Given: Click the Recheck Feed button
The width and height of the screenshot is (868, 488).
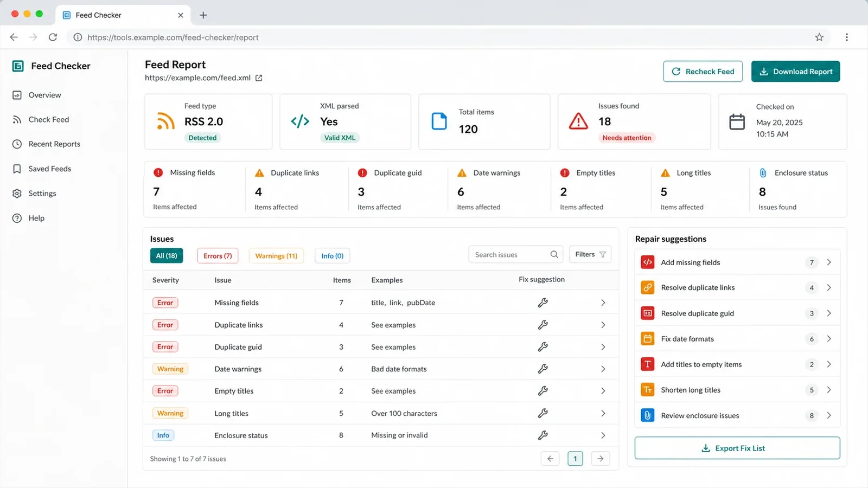Looking at the screenshot, I should [703, 72].
